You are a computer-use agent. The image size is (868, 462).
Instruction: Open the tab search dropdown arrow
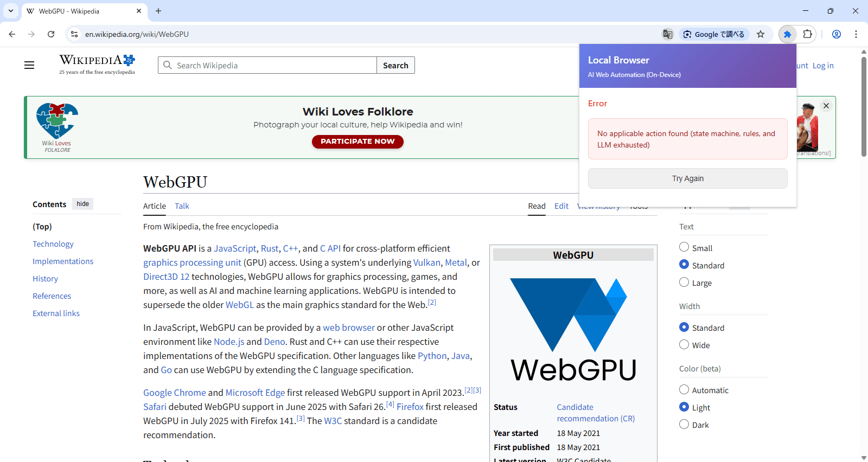coord(11,11)
